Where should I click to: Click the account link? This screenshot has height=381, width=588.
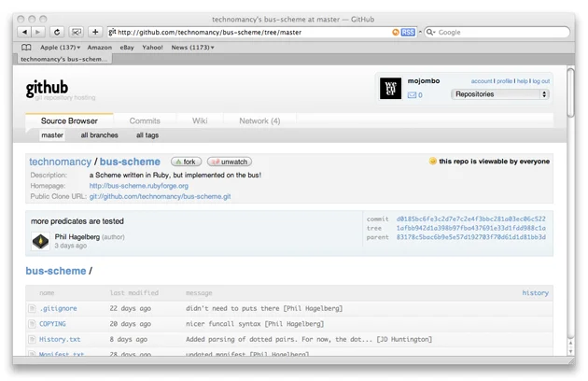482,81
